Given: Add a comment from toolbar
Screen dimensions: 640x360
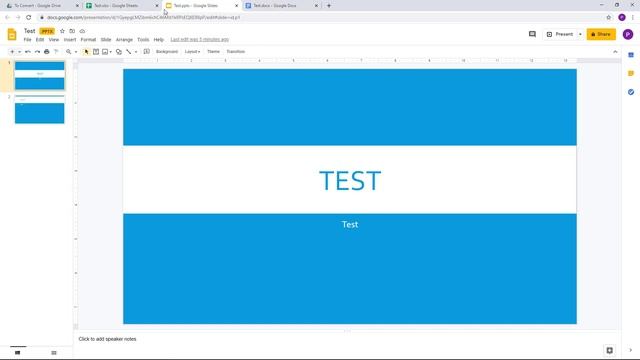Looking at the screenshot, I should coord(147,52).
